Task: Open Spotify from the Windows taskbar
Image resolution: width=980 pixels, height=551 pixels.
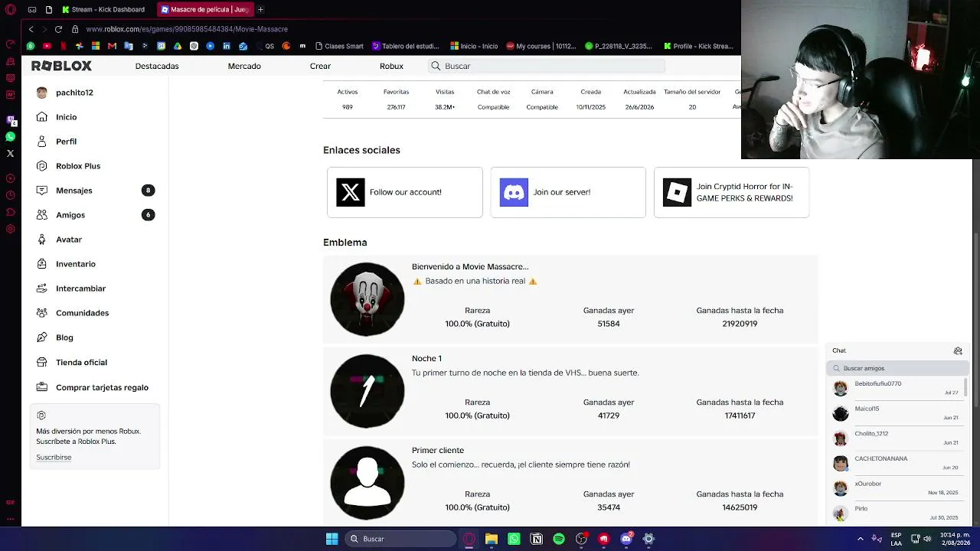Action: (559, 539)
